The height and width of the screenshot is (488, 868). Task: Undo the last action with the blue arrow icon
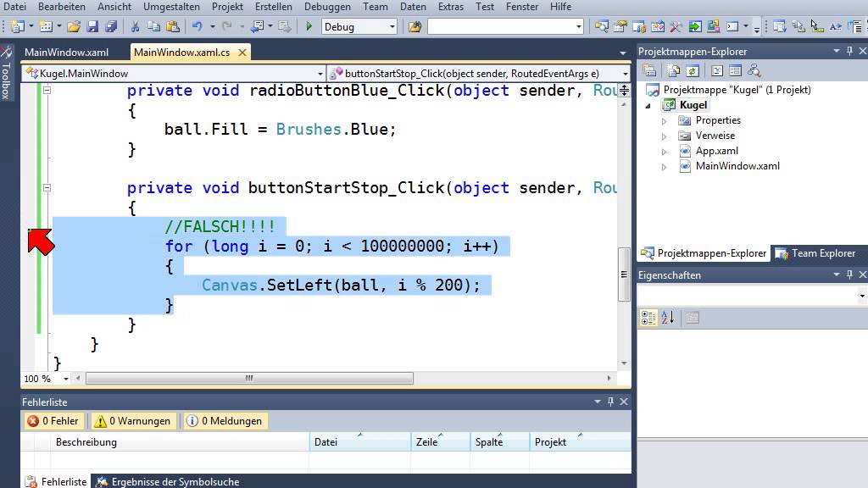[197, 26]
